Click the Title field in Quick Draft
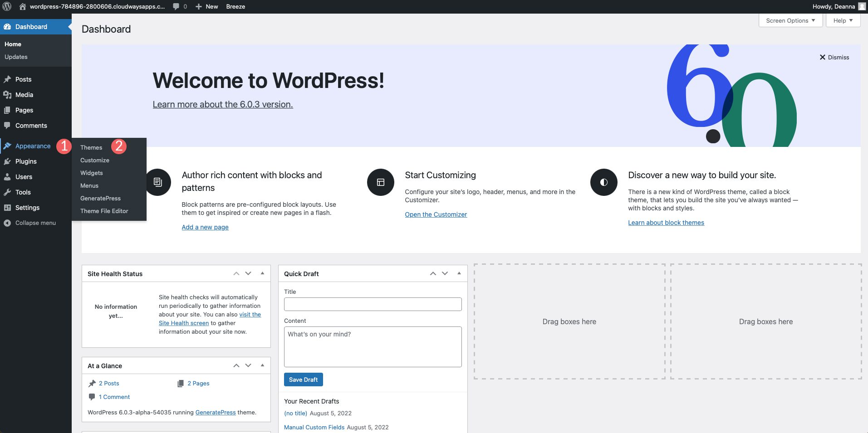 (x=372, y=304)
